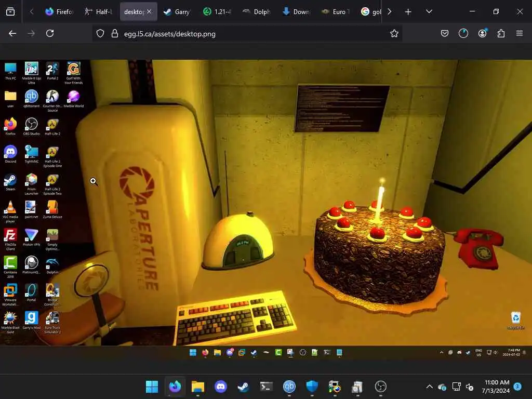Click the Garry's Mod icon in the image
The image size is (532, 399).
tap(31, 321)
